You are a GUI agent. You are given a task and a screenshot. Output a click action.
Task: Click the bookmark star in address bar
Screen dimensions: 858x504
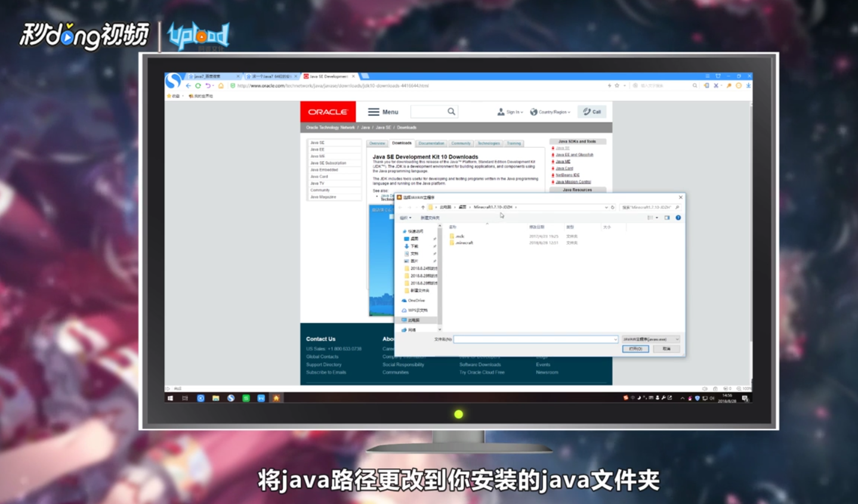coord(617,86)
